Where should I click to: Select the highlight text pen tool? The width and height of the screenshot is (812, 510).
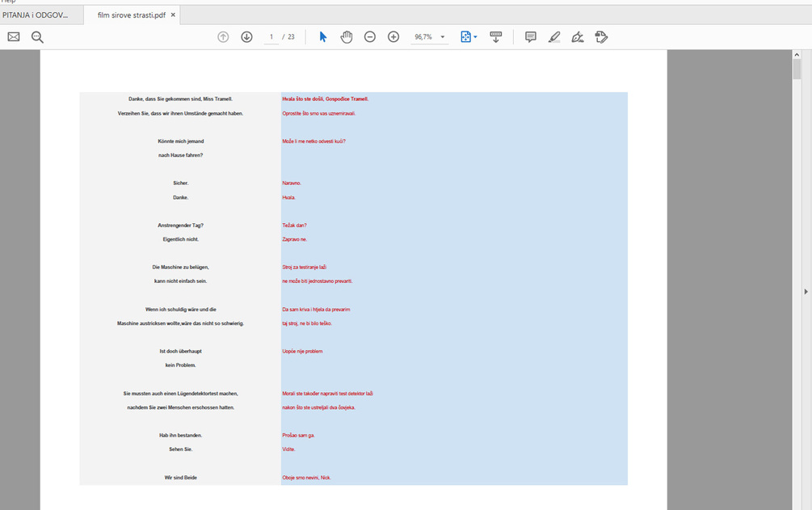(x=554, y=37)
